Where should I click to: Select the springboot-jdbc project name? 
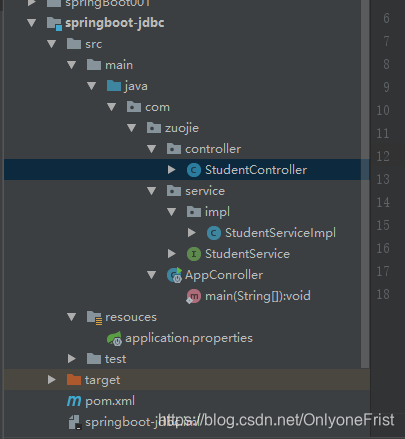coord(115,23)
